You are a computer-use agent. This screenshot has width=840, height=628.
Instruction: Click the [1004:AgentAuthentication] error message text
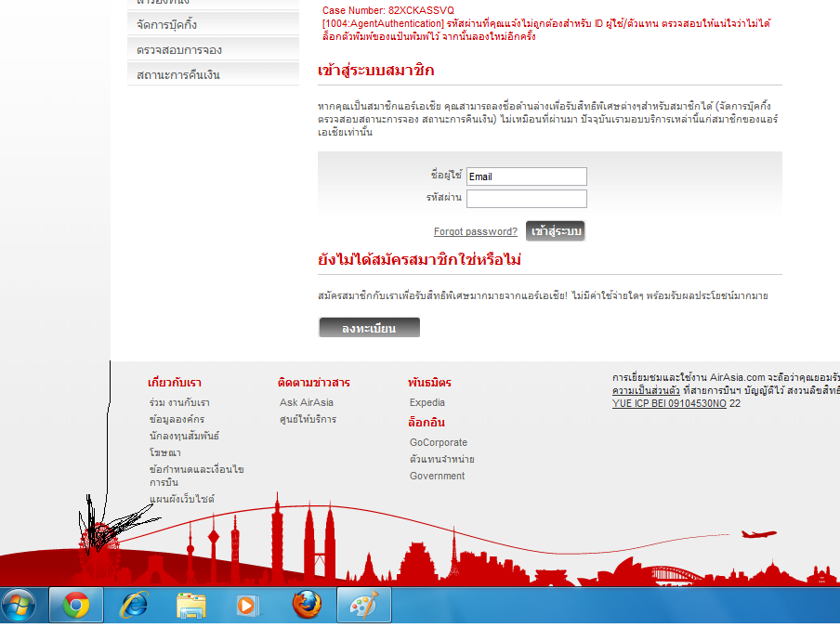click(x=546, y=30)
